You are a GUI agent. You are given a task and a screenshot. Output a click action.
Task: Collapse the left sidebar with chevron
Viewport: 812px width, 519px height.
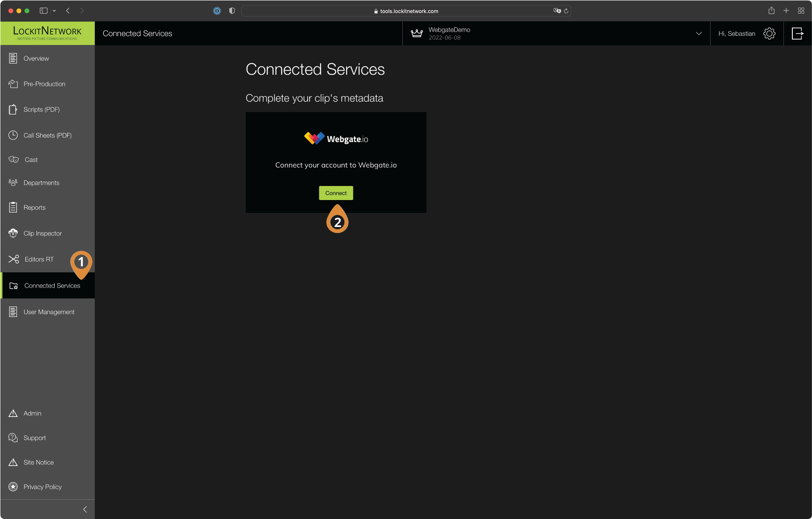click(85, 509)
